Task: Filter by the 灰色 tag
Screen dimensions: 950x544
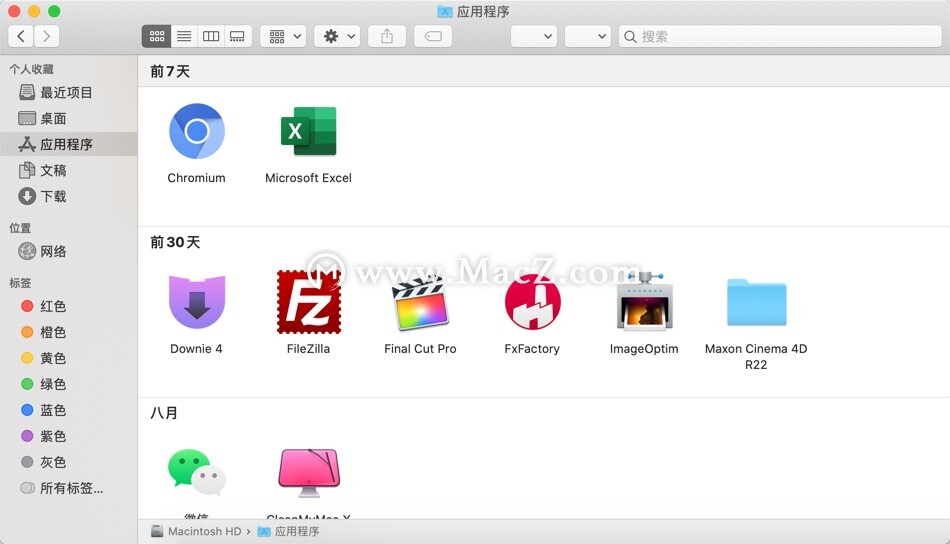Action: click(68, 462)
